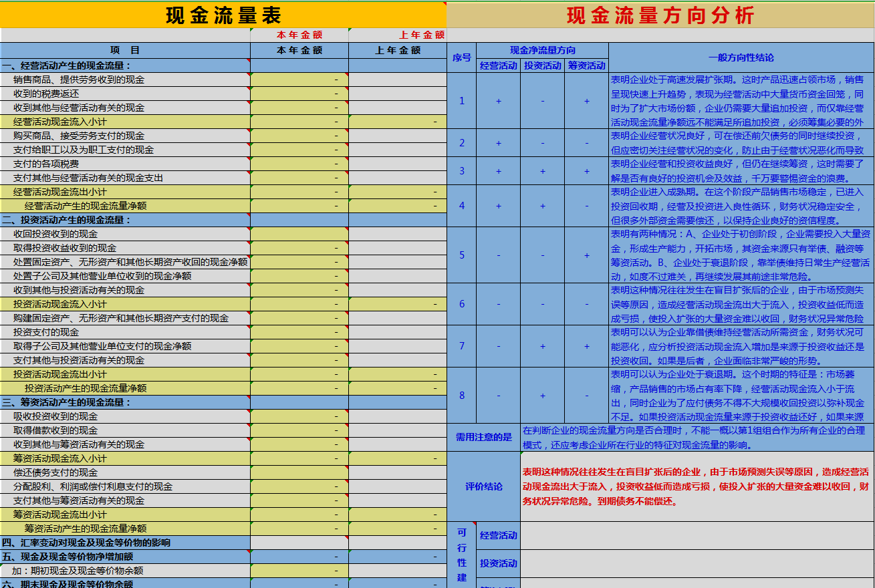Select blank cell beside 经营活动 in 可行性建议
The height and width of the screenshot is (588, 875).
697,535
